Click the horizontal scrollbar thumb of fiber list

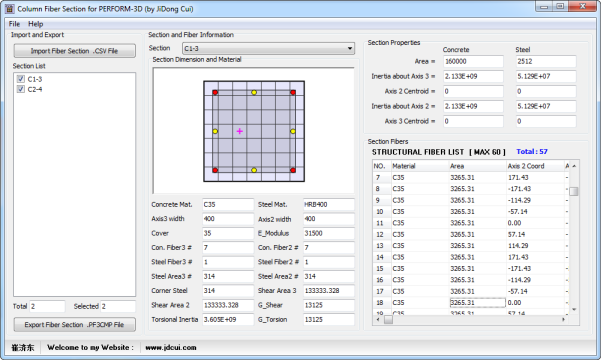388,319
